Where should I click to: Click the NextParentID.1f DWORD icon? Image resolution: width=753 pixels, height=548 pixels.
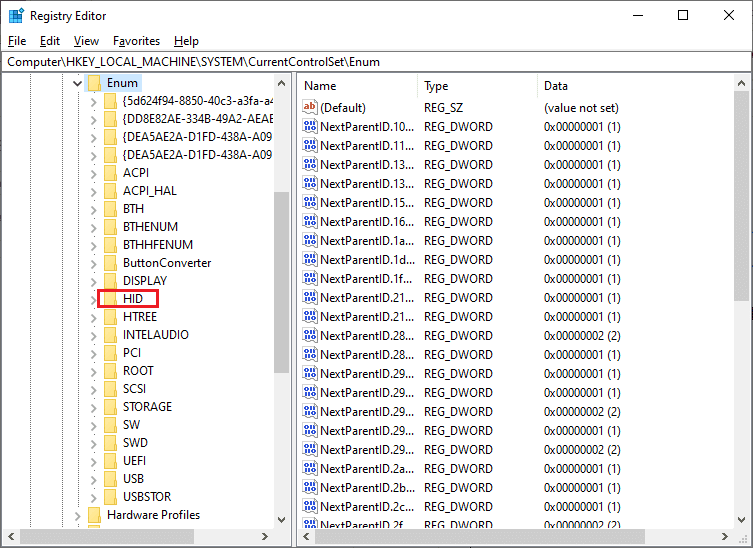point(310,278)
